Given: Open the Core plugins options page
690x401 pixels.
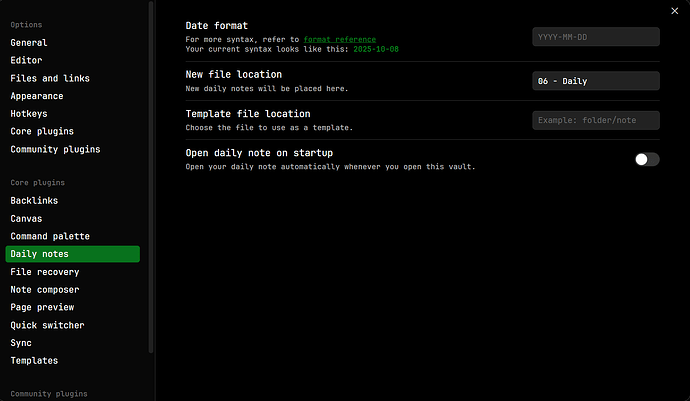Looking at the screenshot, I should click(41, 132).
